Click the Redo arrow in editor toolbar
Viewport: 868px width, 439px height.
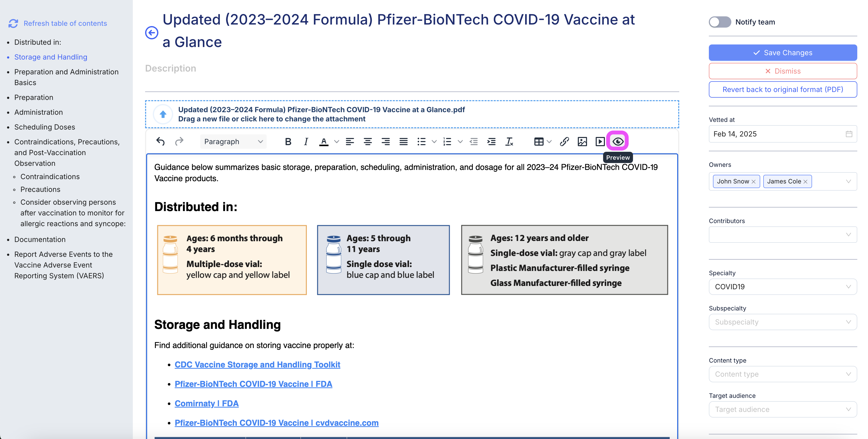pyautogui.click(x=179, y=142)
